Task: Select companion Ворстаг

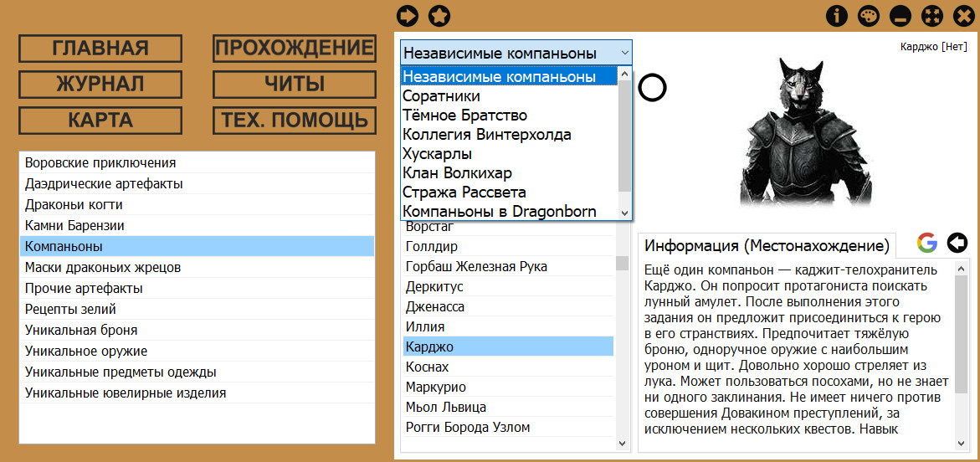Action: (x=508, y=228)
